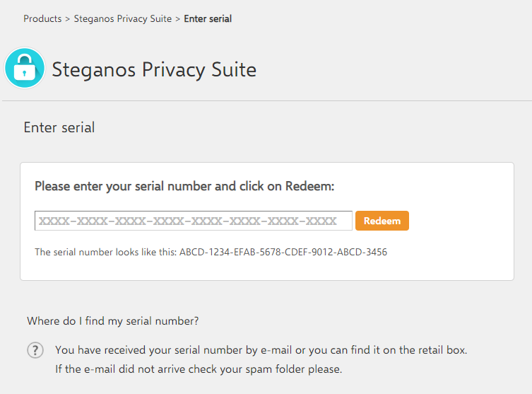The height and width of the screenshot is (394, 532).
Task: Click the bold Enter serial breadcrumb
Action: click(208, 19)
